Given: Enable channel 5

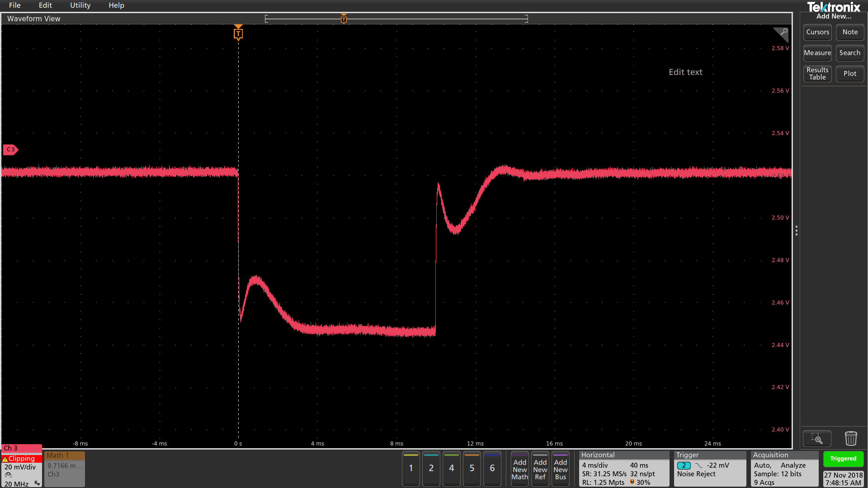Looking at the screenshot, I should click(x=472, y=469).
